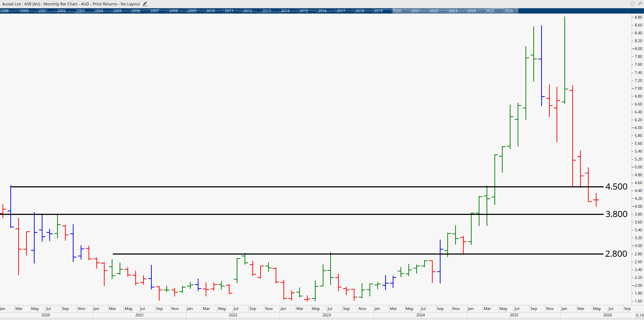Image resolution: width=644 pixels, height=320 pixels.
Task: Select year 2003 on the overview timeline
Action: click(80, 11)
